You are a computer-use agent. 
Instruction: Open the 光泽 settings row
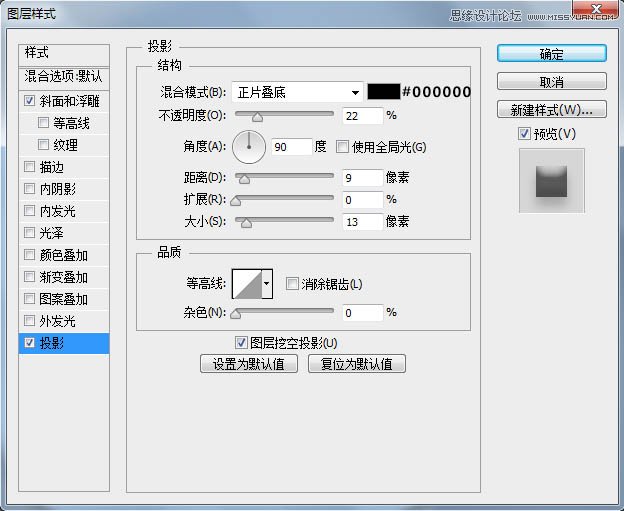tap(64, 233)
